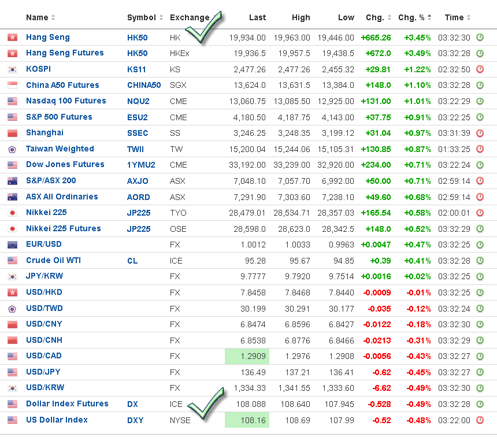Sort by the Chg. column header
Screen dimensions: 497x448
(379, 17)
